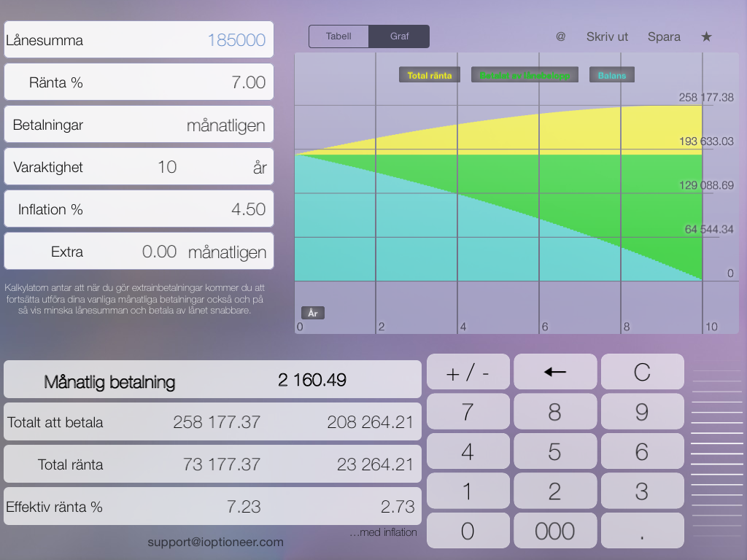This screenshot has width=747, height=560.
Task: Select the Inflation % field 4.50
Action: (248, 209)
